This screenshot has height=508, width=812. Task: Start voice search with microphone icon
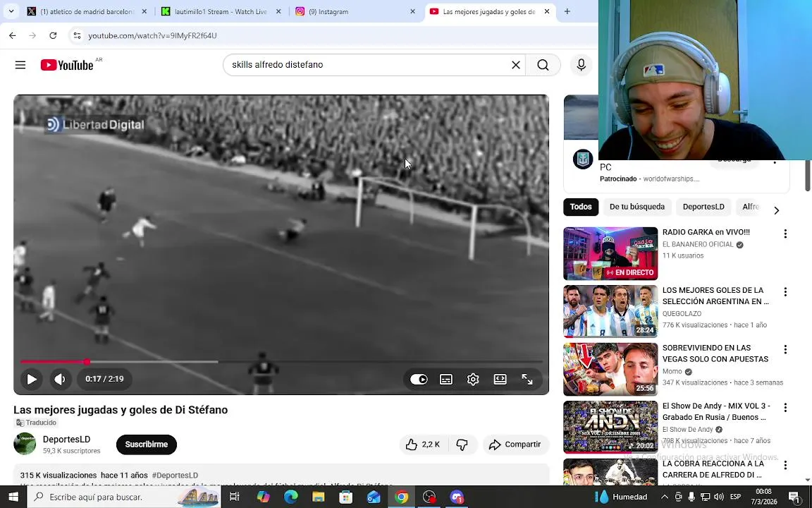(x=581, y=65)
